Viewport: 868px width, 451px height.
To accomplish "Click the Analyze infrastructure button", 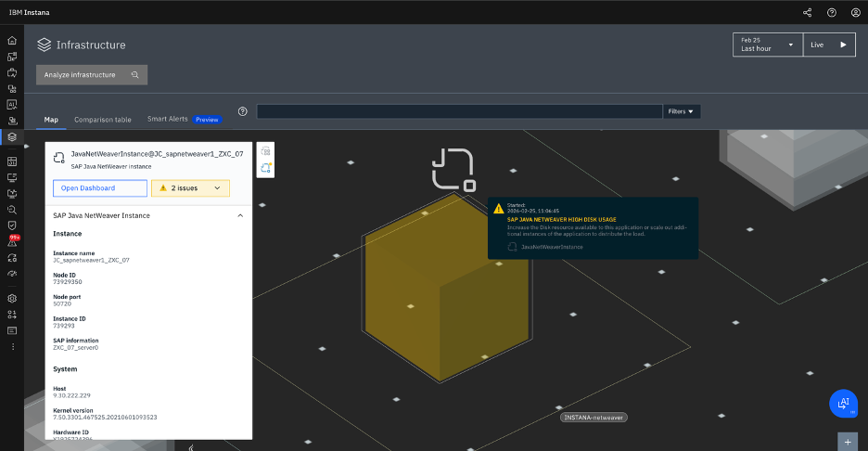I will point(92,75).
